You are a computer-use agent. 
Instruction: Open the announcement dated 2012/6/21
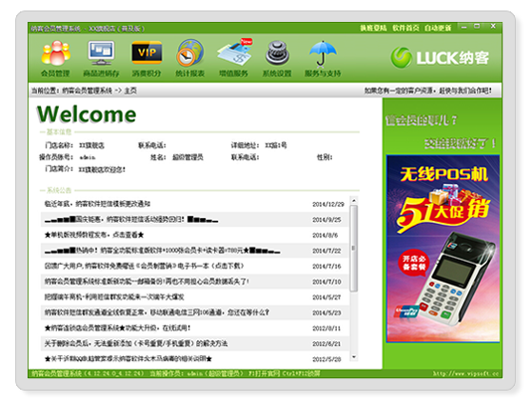click(195, 344)
